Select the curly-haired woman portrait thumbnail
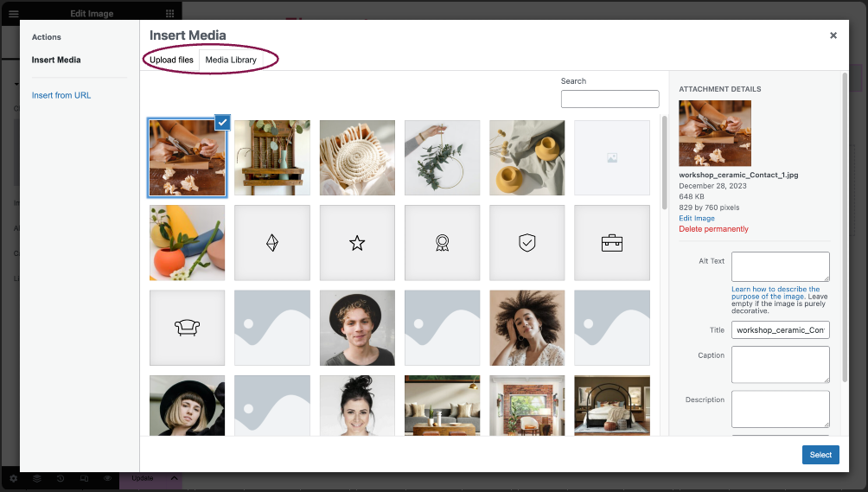The height and width of the screenshot is (492, 868). click(x=527, y=328)
